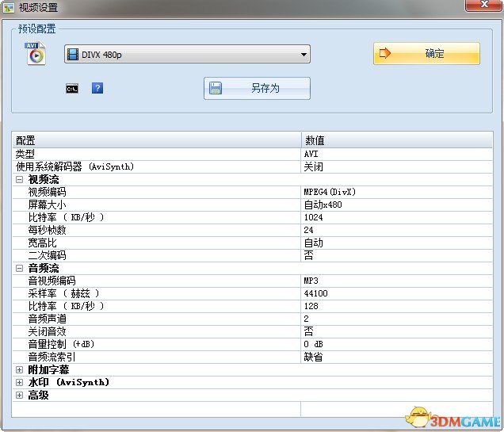The width and height of the screenshot is (504, 432).
Task: Click the 2 audio channels value
Action: (x=307, y=319)
